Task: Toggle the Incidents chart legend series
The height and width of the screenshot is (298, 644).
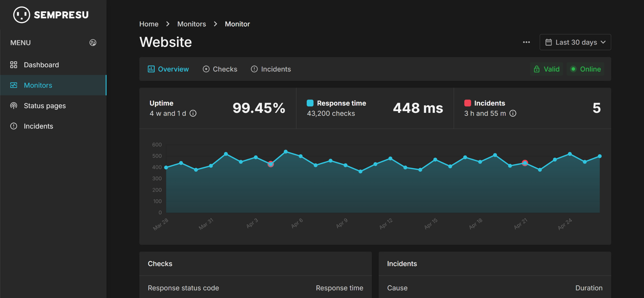Action: pyautogui.click(x=468, y=103)
